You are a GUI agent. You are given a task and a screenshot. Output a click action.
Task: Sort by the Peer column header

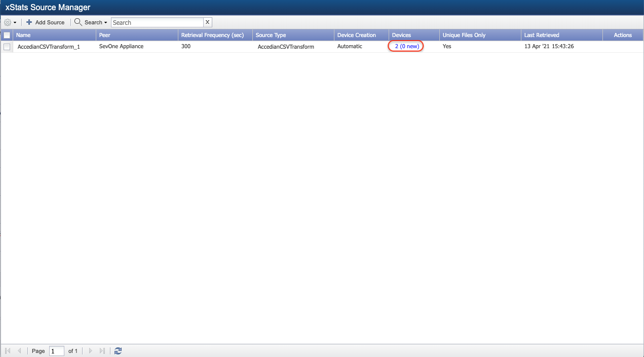(137, 35)
